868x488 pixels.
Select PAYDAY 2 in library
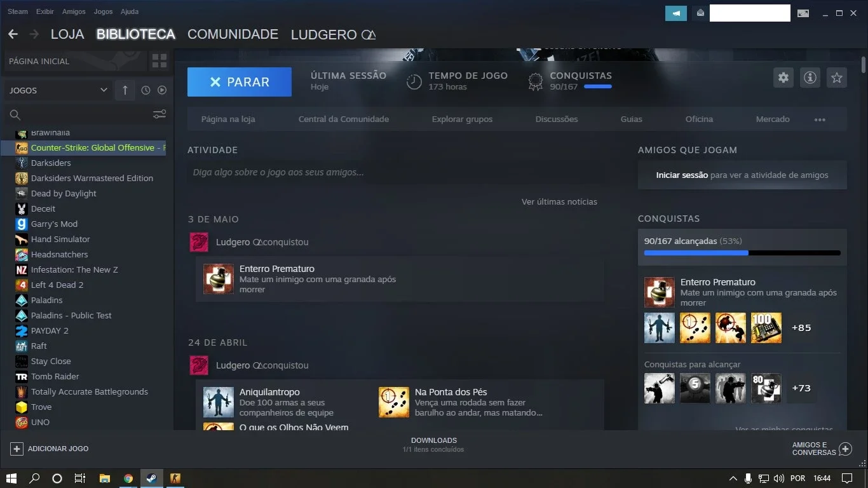click(50, 330)
